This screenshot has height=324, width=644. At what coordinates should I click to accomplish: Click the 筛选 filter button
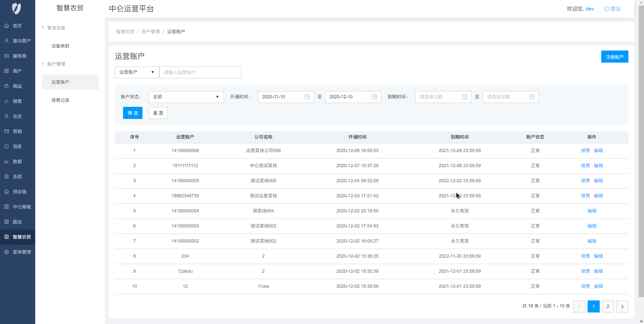(x=133, y=113)
